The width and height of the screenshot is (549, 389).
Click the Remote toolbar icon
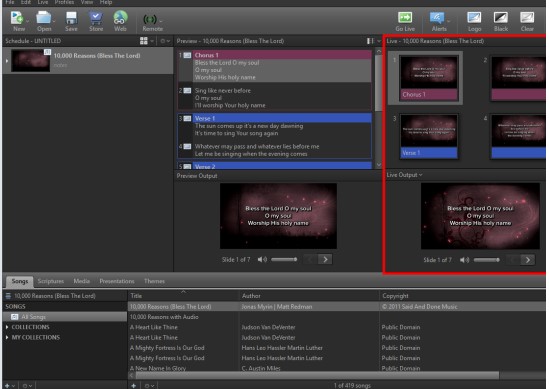[x=151, y=19]
